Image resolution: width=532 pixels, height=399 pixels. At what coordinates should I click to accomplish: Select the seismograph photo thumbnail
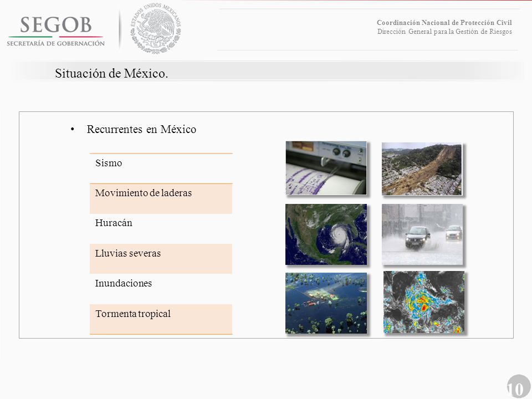[326, 168]
